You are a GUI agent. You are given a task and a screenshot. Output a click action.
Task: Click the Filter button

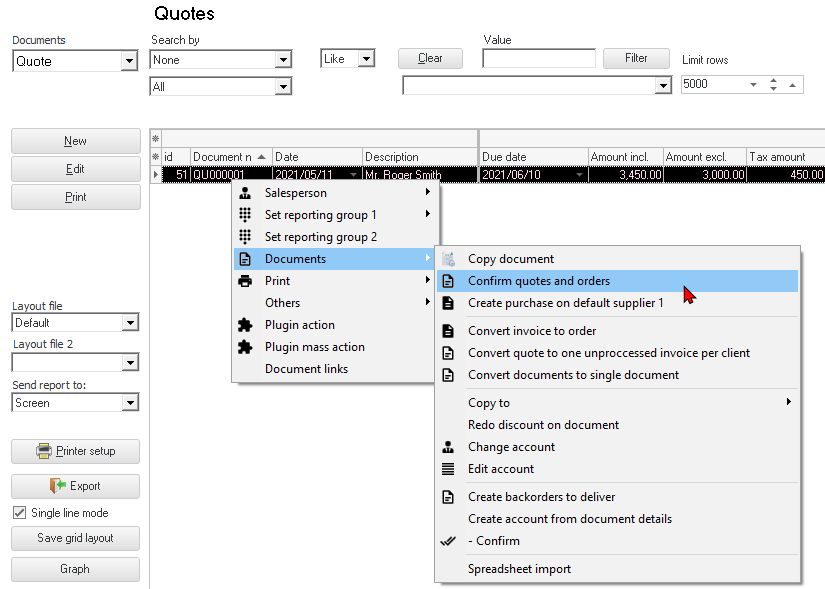point(636,58)
